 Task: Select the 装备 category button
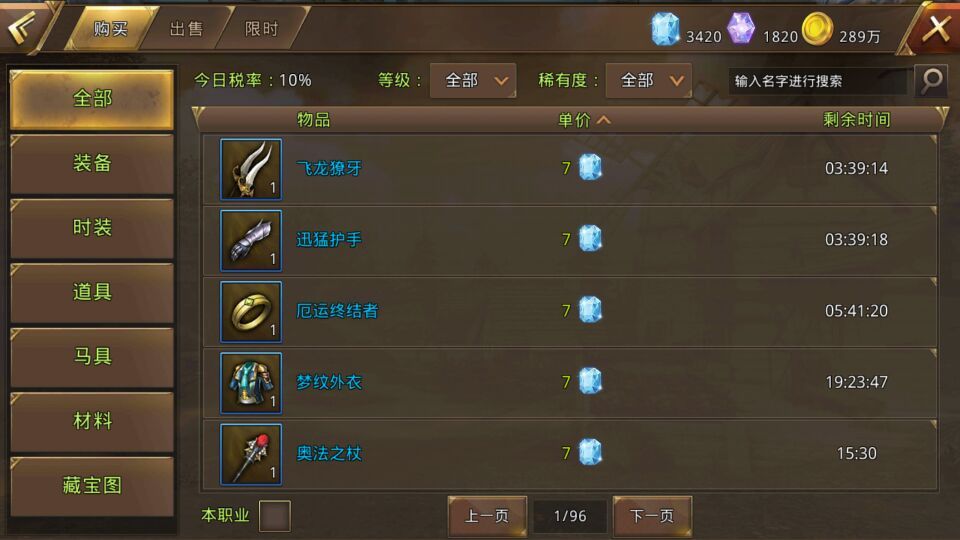coord(92,163)
